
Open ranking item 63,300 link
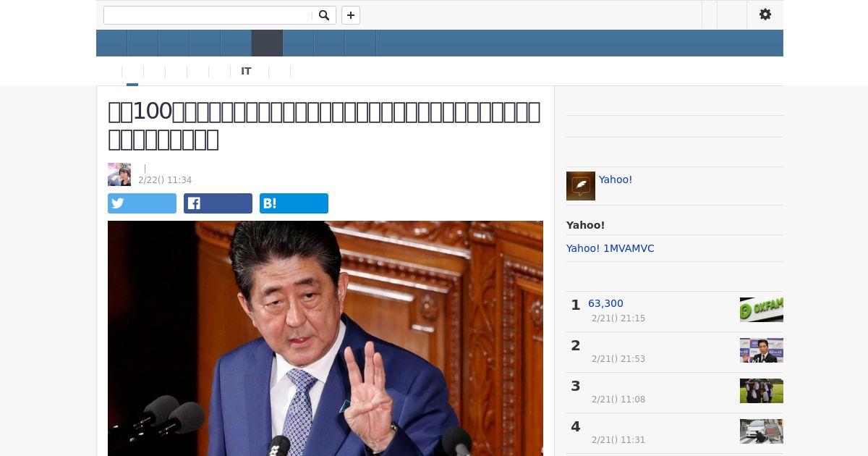pos(605,303)
